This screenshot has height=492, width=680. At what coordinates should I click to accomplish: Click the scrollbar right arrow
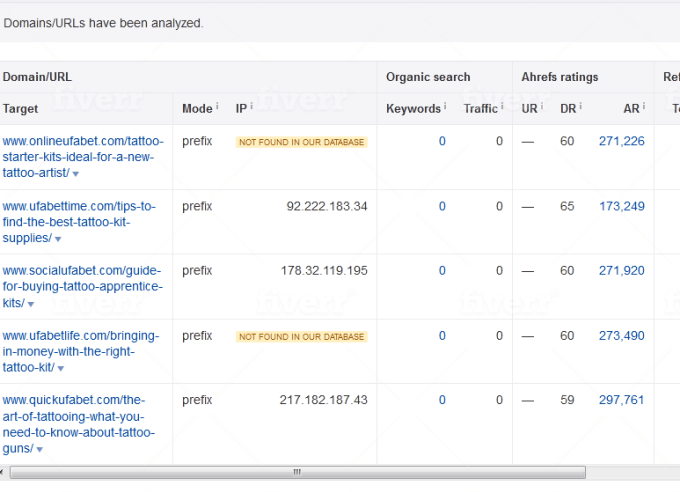click(x=672, y=472)
